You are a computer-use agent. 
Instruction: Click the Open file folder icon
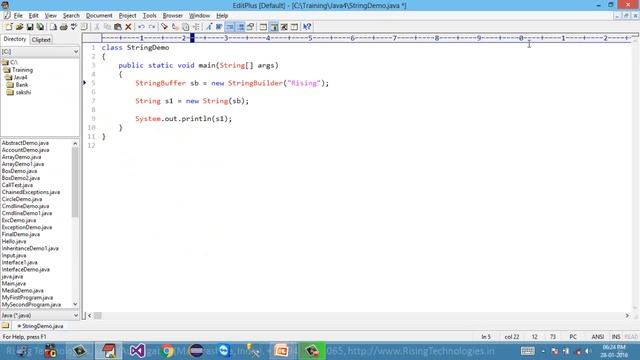tap(19, 27)
